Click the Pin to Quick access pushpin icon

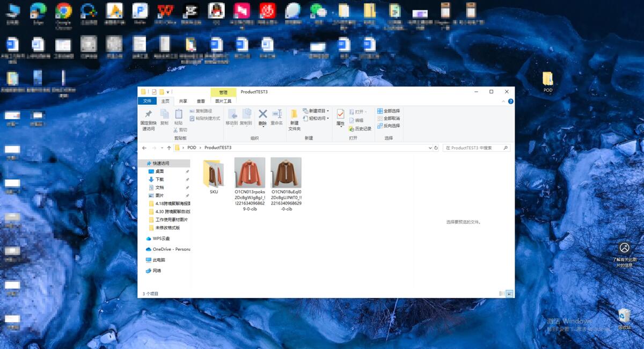tap(148, 114)
